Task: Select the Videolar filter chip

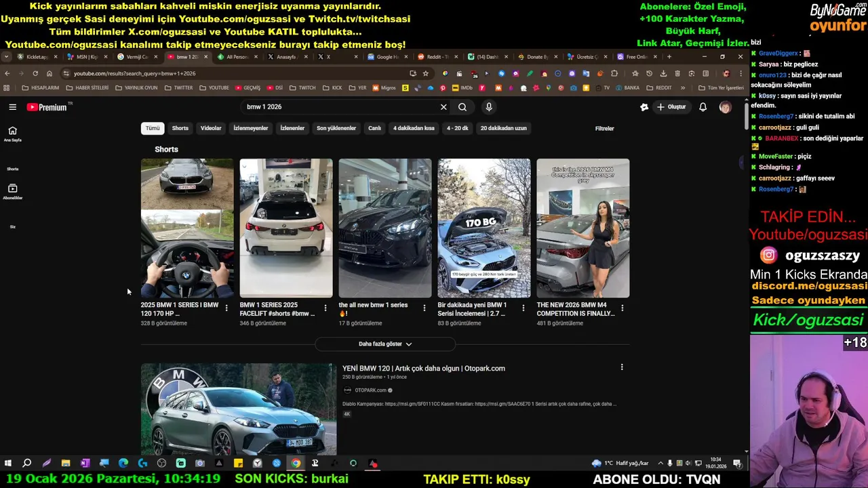Action: click(211, 128)
